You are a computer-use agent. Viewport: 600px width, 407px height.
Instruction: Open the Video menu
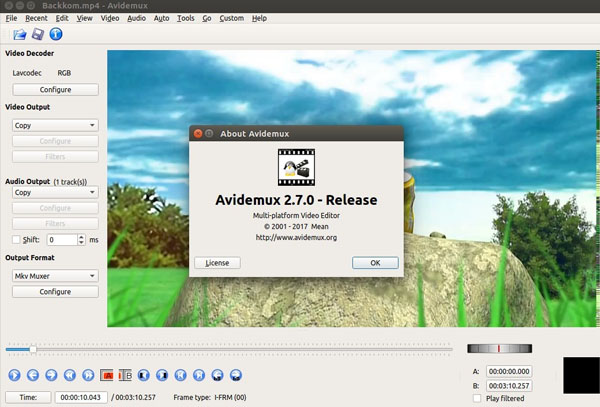pos(110,18)
